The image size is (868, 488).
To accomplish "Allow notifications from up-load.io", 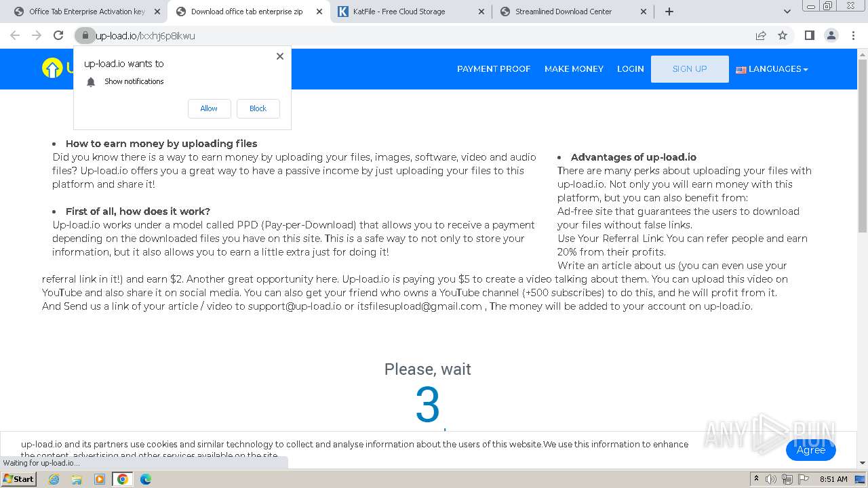I will pos(209,108).
